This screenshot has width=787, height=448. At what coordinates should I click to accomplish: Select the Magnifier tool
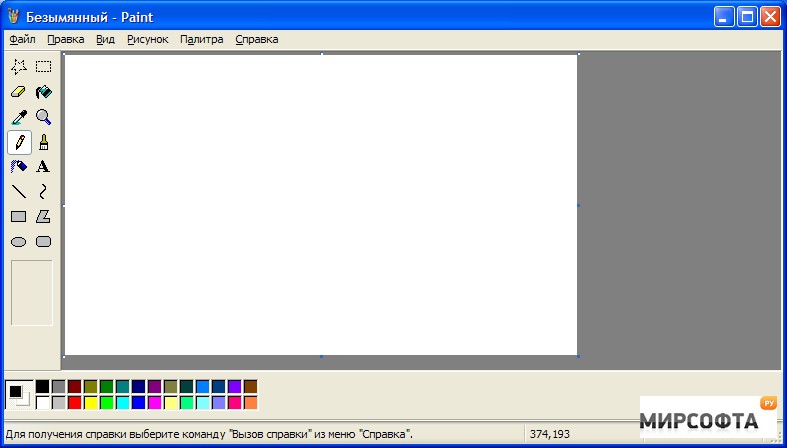(44, 117)
